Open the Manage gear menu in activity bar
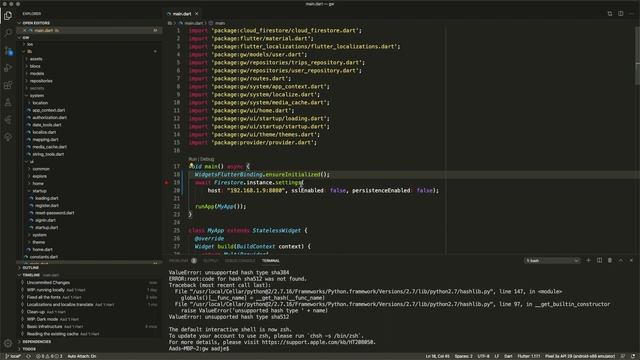Screen dimensions: 640x360 (x=8, y=343)
